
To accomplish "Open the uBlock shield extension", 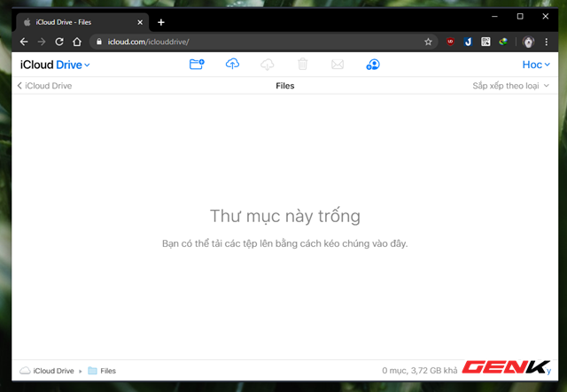I will pyautogui.click(x=450, y=42).
